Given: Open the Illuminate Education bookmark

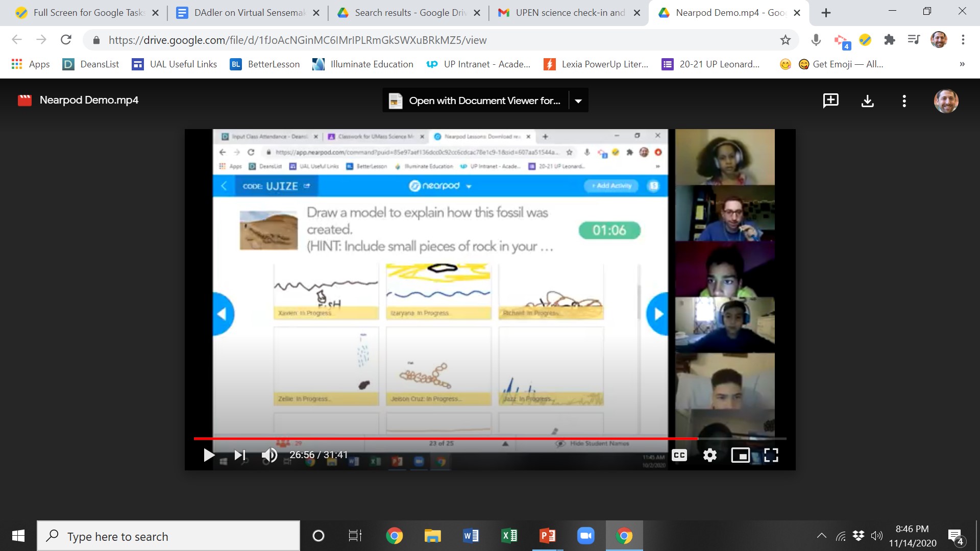Looking at the screenshot, I should point(362,64).
